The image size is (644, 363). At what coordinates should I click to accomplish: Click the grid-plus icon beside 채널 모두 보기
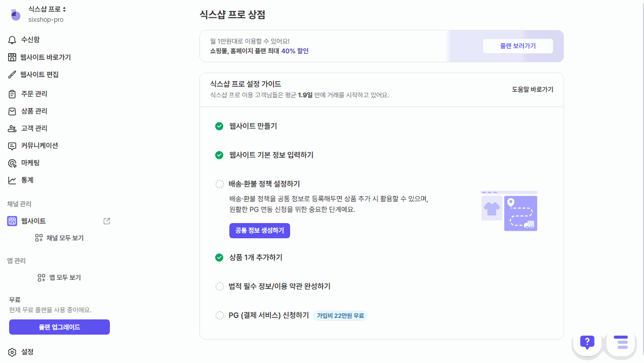coord(39,238)
